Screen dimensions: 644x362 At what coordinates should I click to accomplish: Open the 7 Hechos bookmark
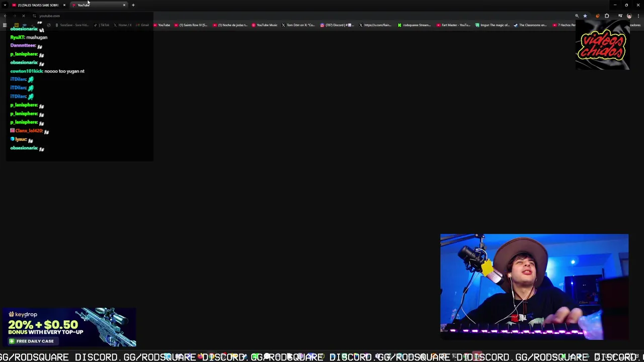pyautogui.click(x=564, y=25)
